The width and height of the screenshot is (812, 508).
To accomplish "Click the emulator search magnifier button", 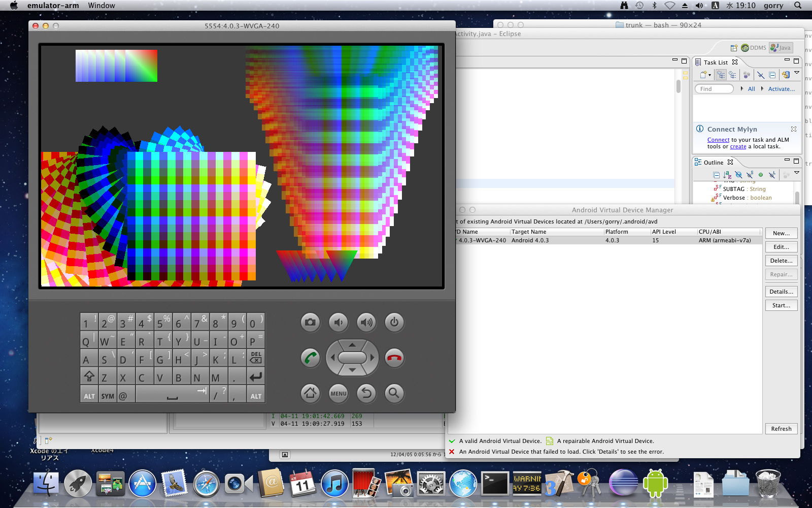I will pos(394,393).
